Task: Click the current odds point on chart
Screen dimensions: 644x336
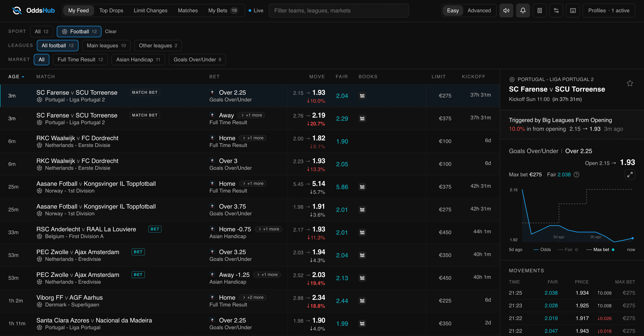Action: point(633,238)
